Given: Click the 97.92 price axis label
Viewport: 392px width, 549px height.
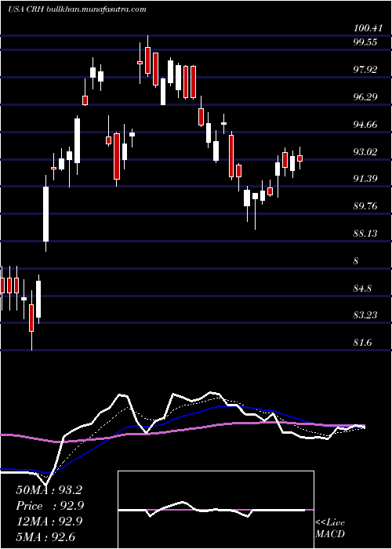Looking at the screenshot, I should coord(366,69).
